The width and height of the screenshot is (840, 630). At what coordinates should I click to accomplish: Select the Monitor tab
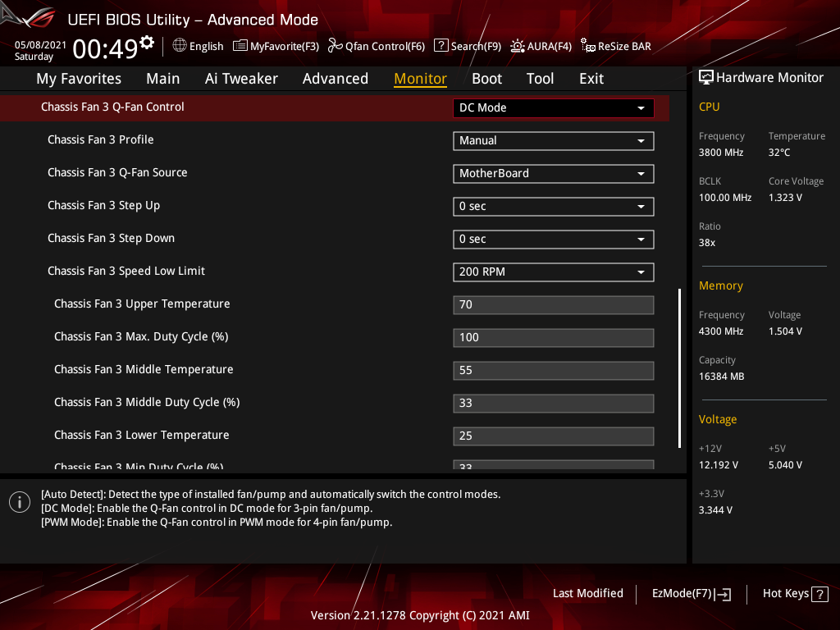(x=421, y=79)
